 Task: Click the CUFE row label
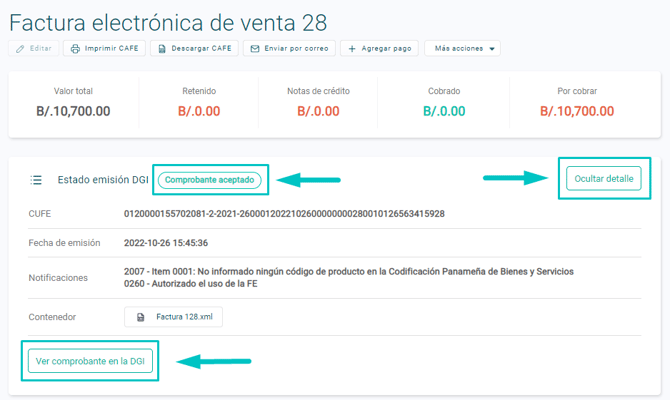[40, 214]
